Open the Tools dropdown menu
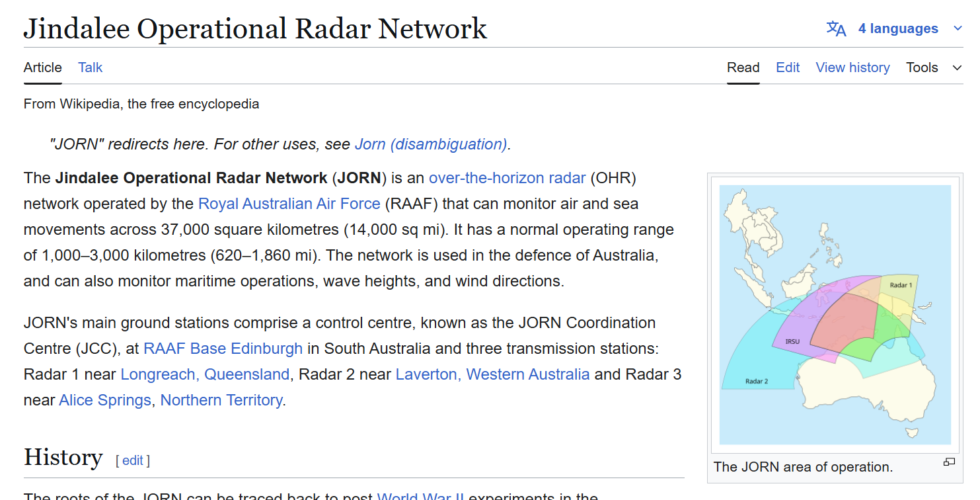The height and width of the screenshot is (500, 980). pos(934,67)
